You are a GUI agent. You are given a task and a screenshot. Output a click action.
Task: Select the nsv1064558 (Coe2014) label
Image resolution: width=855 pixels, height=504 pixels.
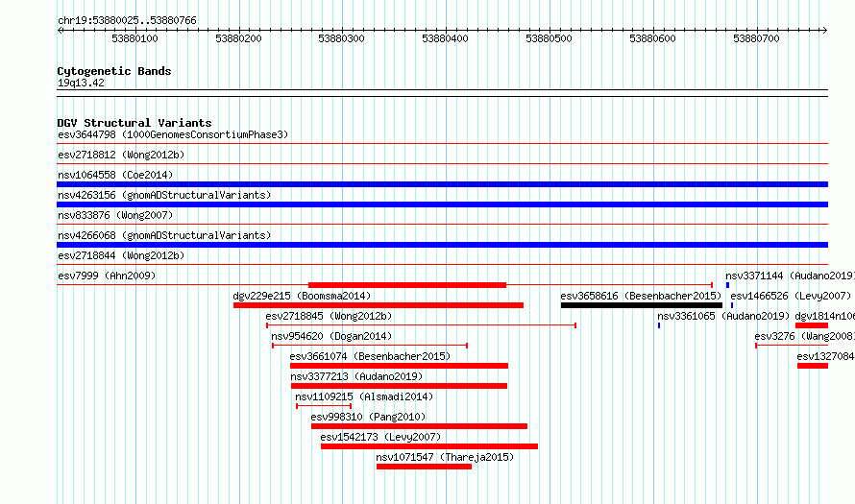(x=115, y=175)
